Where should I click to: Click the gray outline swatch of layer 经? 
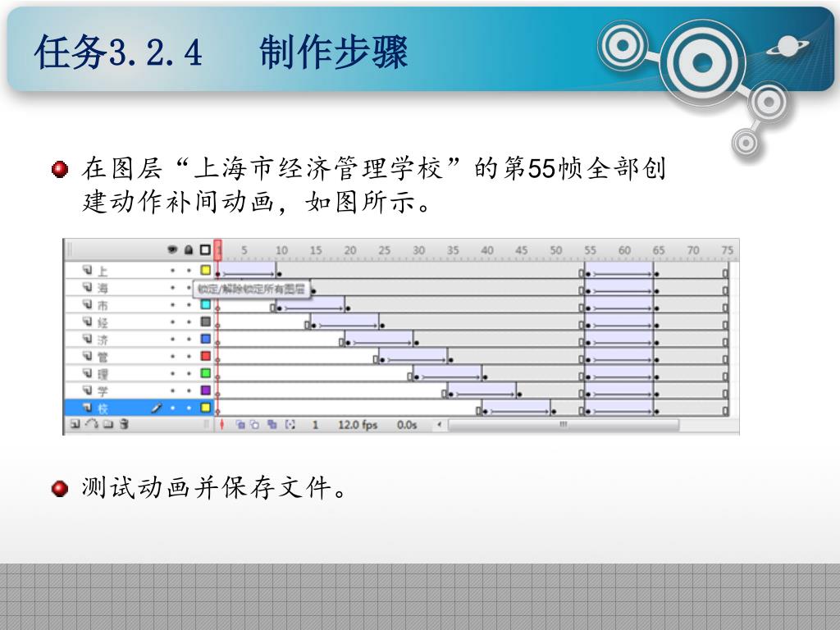pos(205,322)
